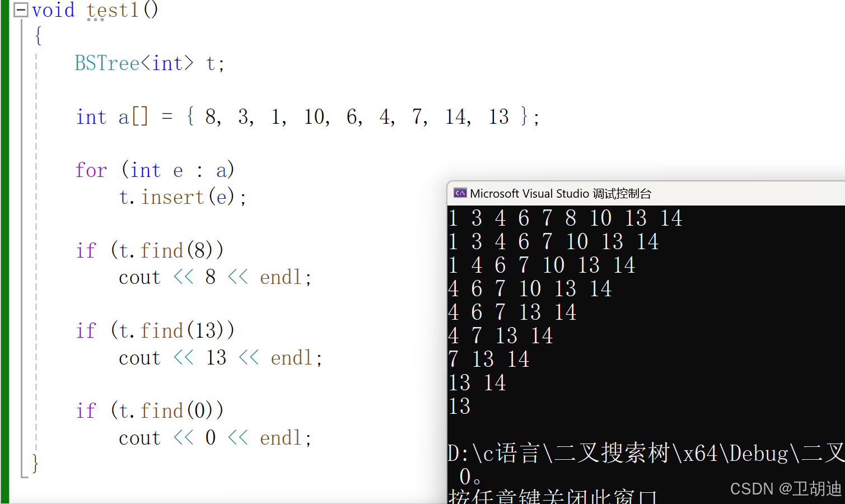
Task: Click console output line 7 13 14
Action: click(x=489, y=360)
